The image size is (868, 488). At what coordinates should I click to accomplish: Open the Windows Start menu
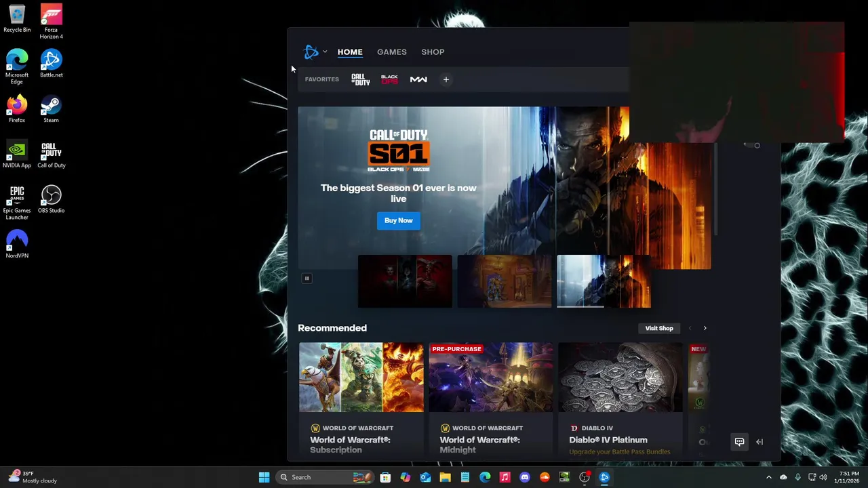(x=264, y=477)
